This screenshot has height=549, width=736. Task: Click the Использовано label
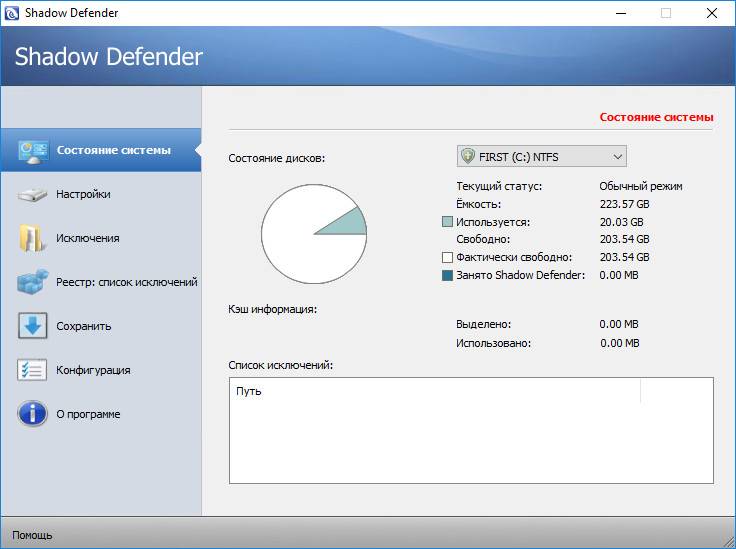tap(493, 343)
